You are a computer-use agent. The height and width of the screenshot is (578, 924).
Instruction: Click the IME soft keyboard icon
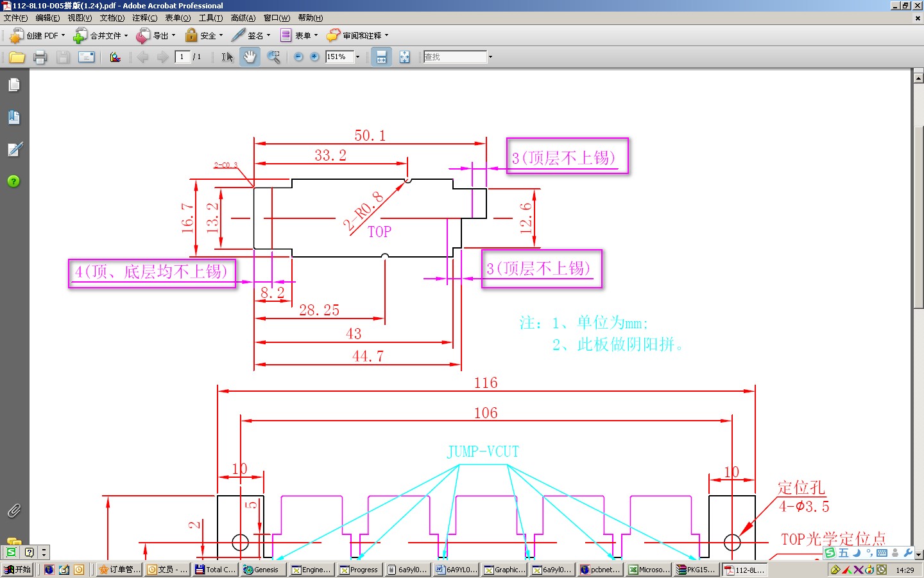coord(882,553)
